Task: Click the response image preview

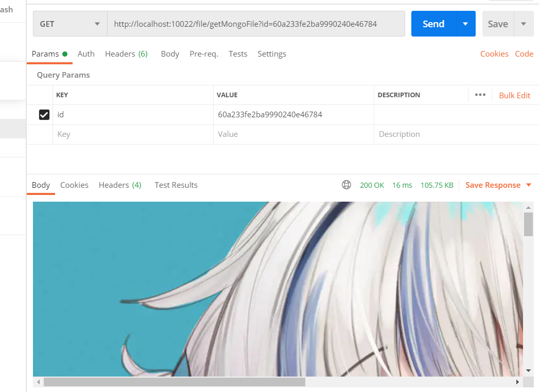Action: pyautogui.click(x=278, y=289)
